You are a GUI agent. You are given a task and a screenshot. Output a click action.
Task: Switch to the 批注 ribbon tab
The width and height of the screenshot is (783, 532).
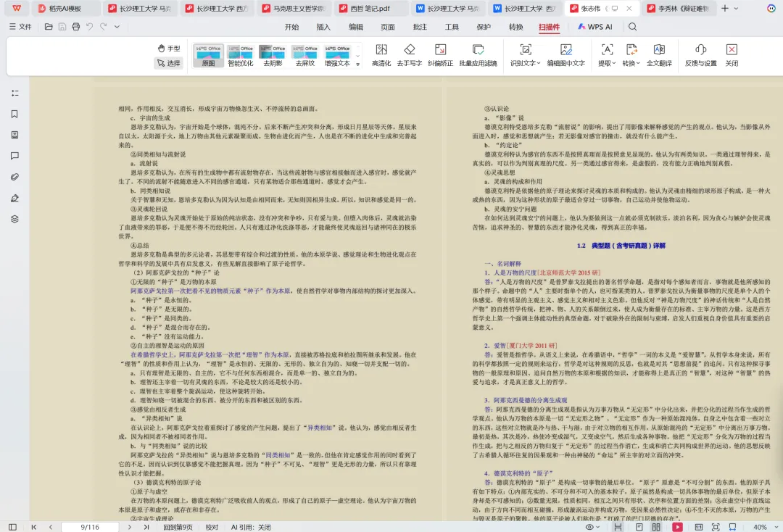coord(420,27)
